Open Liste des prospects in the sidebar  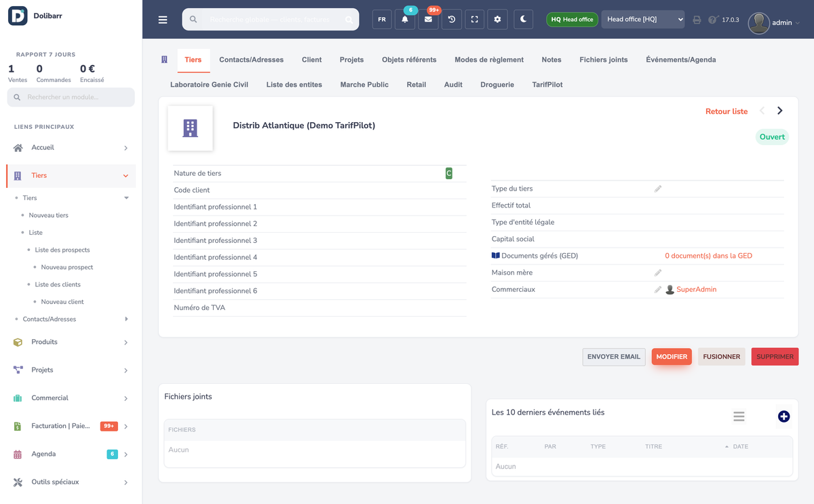pos(62,250)
